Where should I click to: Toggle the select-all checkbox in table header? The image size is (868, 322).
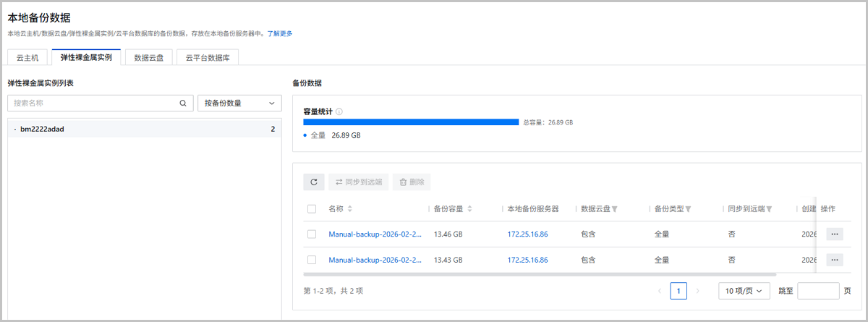coord(312,209)
